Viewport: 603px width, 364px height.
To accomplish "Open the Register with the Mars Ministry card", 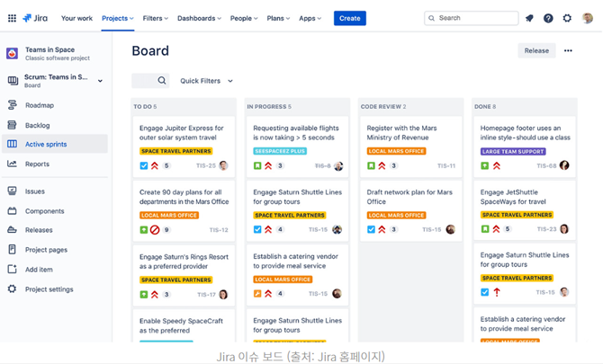I will point(410,146).
